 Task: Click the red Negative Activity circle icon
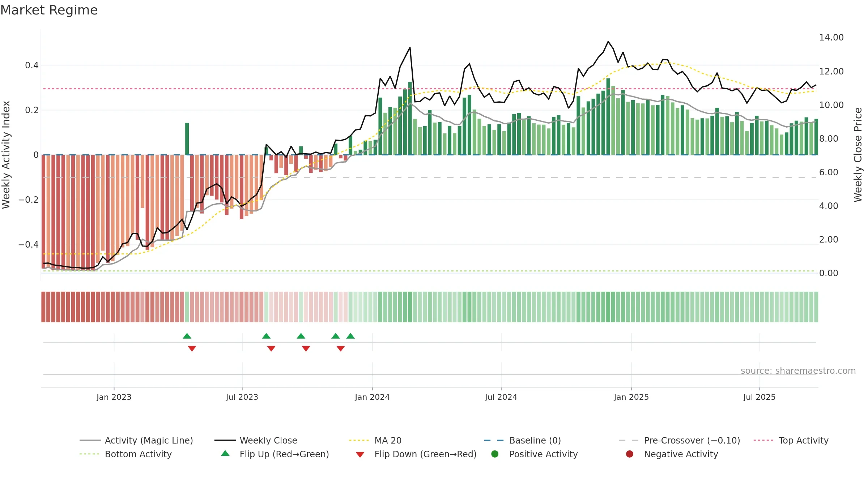630,454
